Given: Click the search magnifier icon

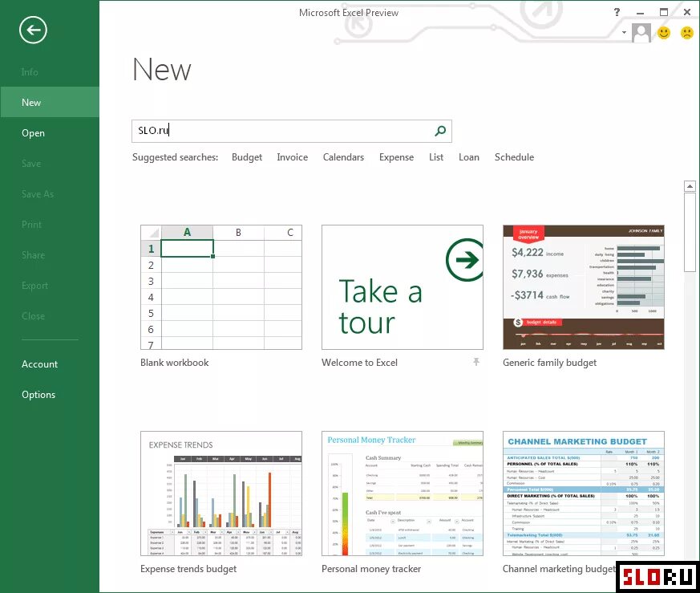Looking at the screenshot, I should tap(440, 131).
